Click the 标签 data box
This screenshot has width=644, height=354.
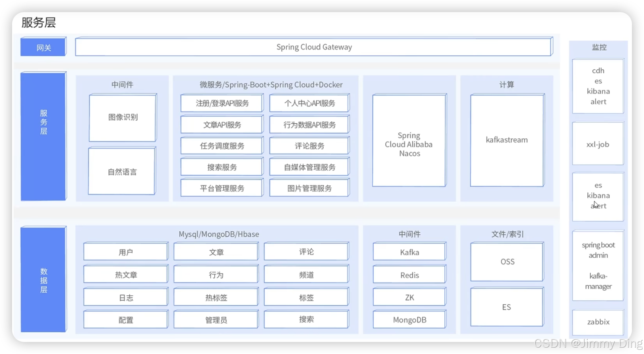306,297
